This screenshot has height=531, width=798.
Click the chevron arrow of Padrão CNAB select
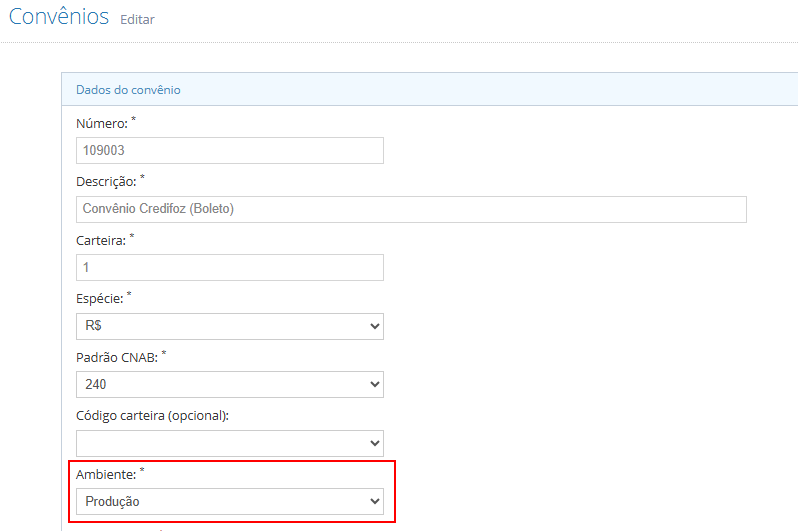(x=375, y=384)
